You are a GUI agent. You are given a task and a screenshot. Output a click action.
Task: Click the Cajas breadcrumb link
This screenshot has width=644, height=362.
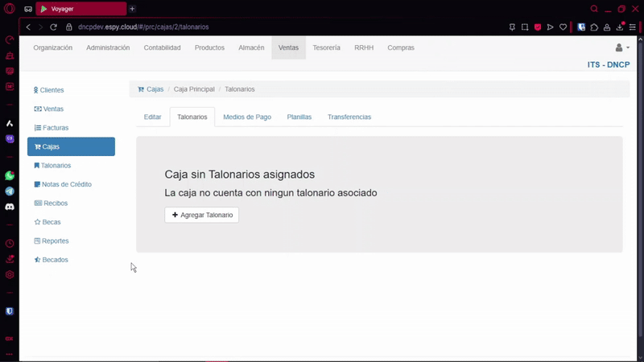[155, 89]
